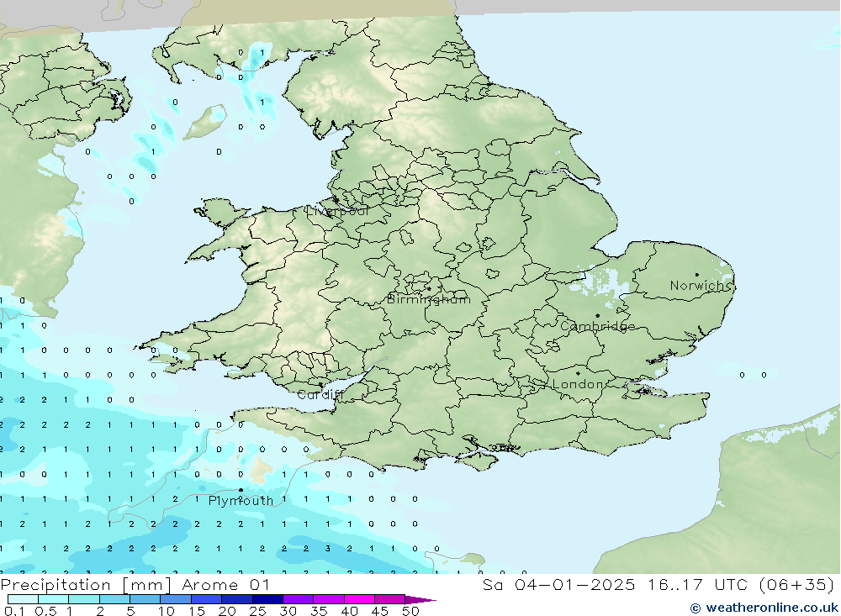The width and height of the screenshot is (841, 616).
Task: Click the city marker dot above Cambridge
Action: point(597,316)
